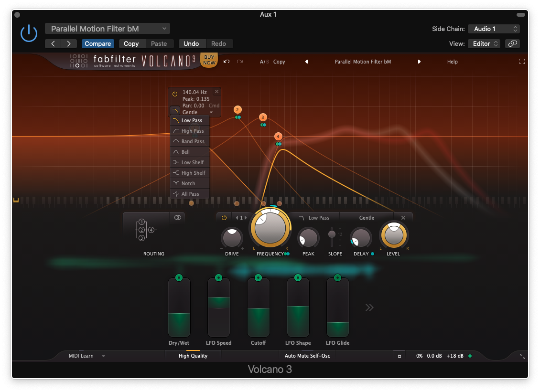This screenshot has width=540, height=392.
Task: Open the Parallel Motion Filter preset dropdown
Action: pyautogui.click(x=108, y=29)
